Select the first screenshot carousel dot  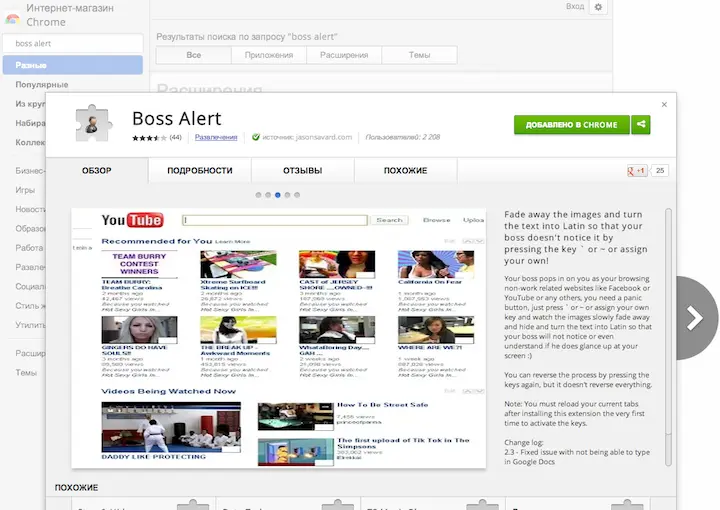point(259,195)
